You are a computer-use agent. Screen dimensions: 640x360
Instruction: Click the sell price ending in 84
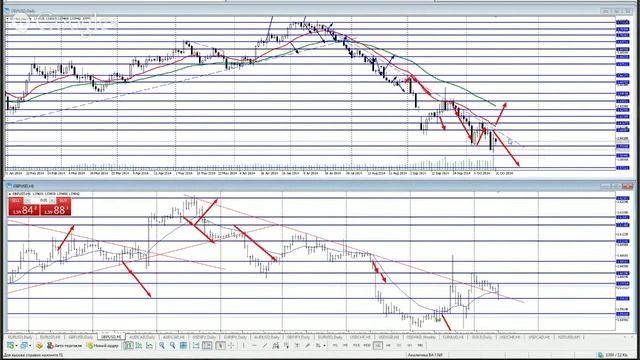click(24, 210)
